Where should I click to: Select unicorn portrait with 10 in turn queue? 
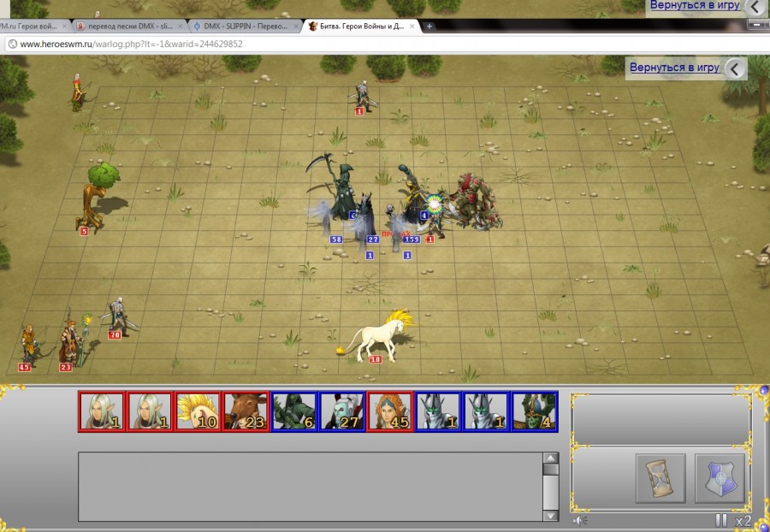(x=198, y=411)
